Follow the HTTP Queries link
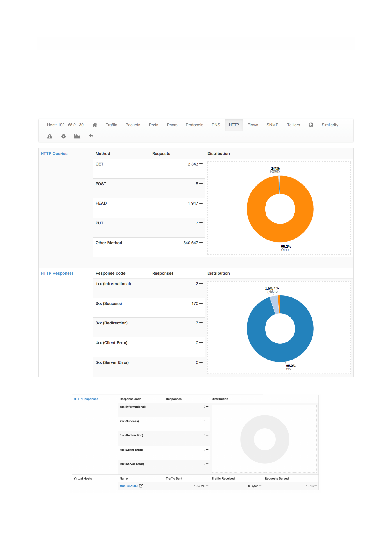This screenshot has height=555, width=392. coord(54,154)
